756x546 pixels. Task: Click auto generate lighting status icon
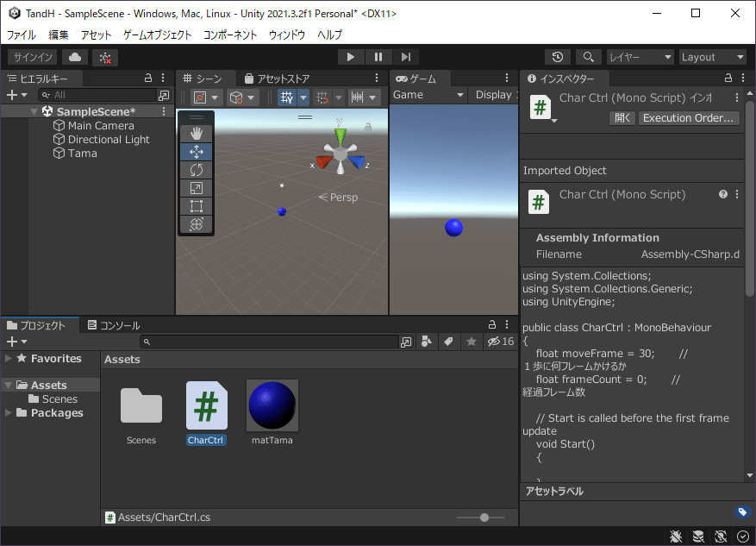tap(721, 536)
